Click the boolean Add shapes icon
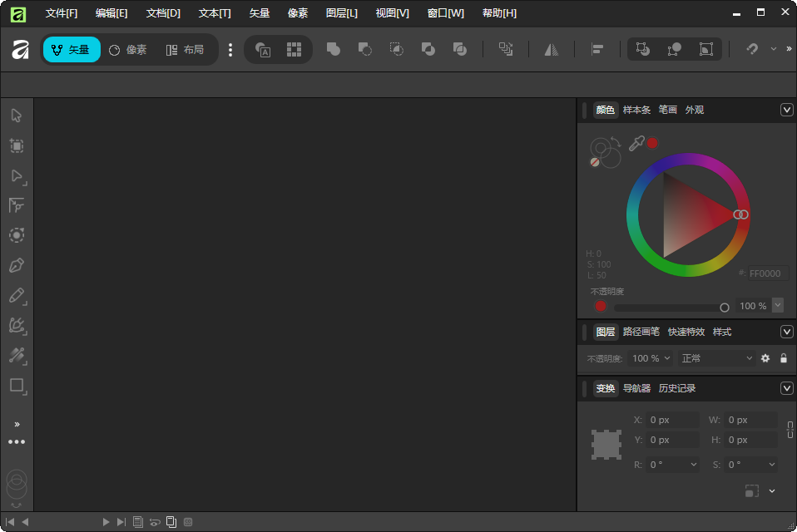 334,49
